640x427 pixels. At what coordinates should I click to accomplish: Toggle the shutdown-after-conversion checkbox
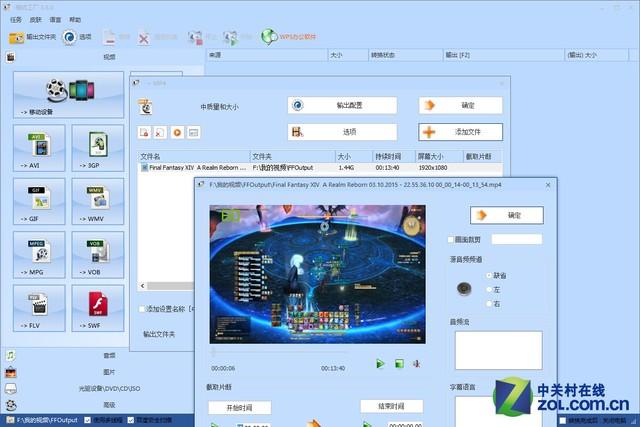[x=562, y=420]
